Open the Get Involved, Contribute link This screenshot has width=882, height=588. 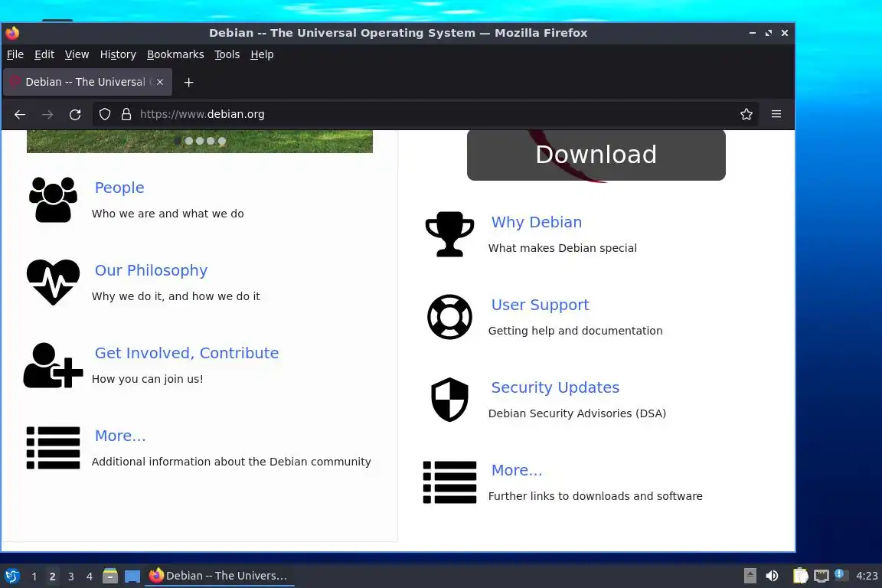187,353
